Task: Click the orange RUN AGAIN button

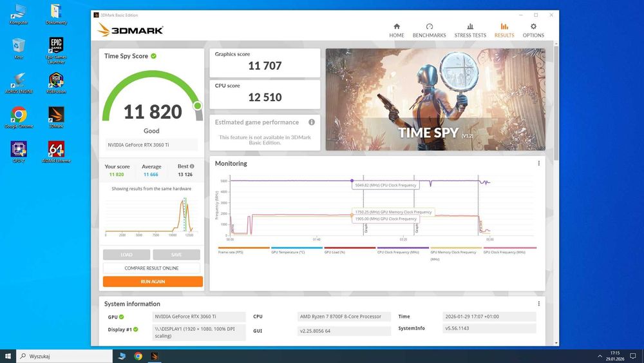Action: (153, 282)
